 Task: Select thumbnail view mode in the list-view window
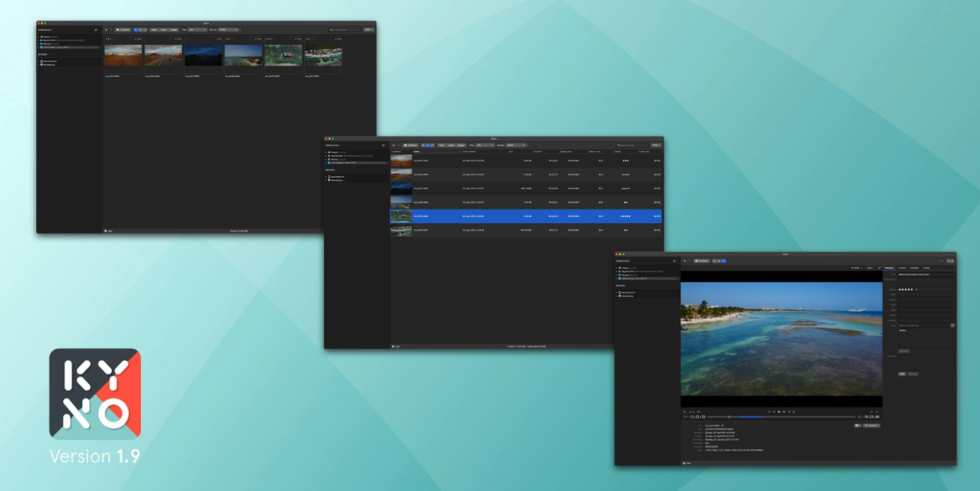(423, 145)
